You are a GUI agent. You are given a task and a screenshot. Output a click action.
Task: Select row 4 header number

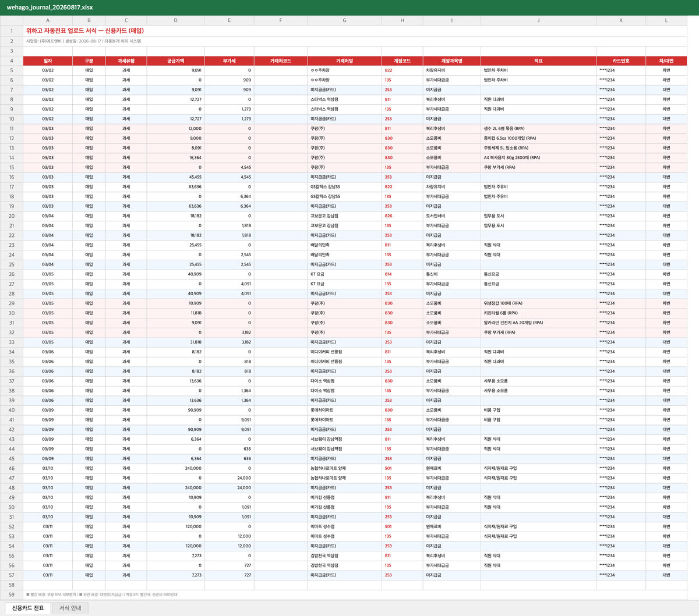[x=11, y=61]
